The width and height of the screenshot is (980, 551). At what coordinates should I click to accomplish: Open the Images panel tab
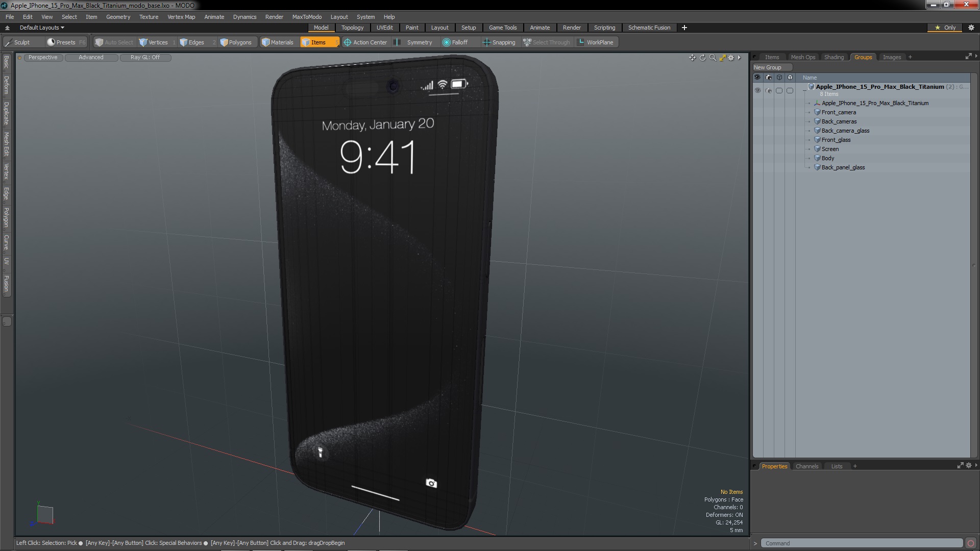click(892, 57)
